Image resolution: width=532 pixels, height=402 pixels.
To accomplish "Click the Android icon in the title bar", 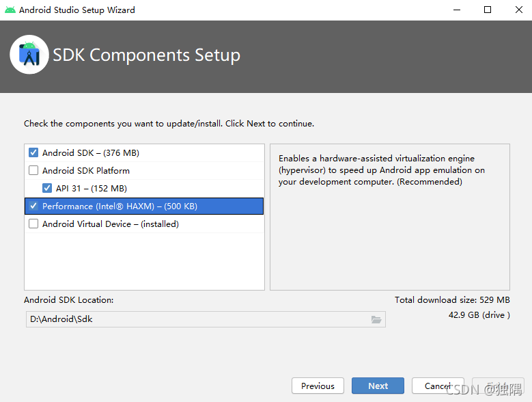I will click(10, 10).
